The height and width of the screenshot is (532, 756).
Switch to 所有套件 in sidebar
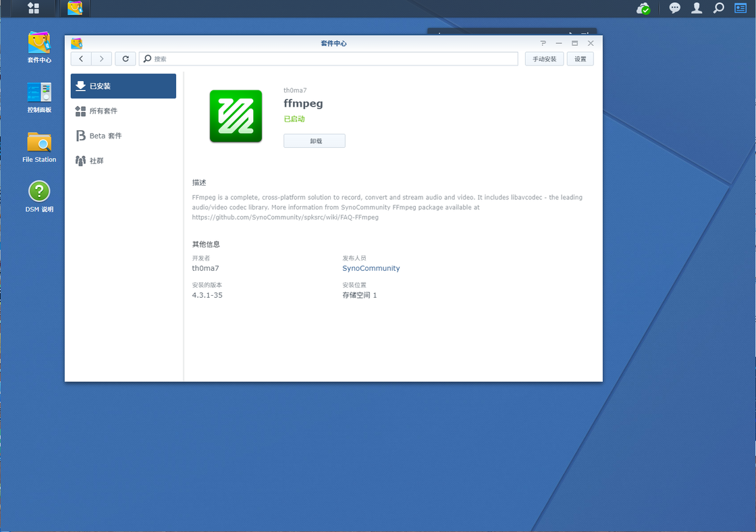point(124,111)
